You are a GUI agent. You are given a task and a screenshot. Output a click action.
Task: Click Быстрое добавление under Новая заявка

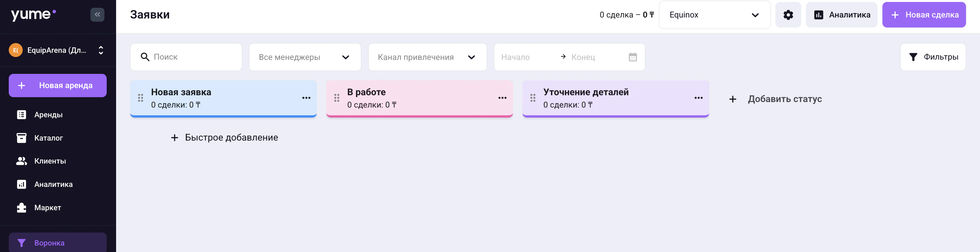pos(224,137)
